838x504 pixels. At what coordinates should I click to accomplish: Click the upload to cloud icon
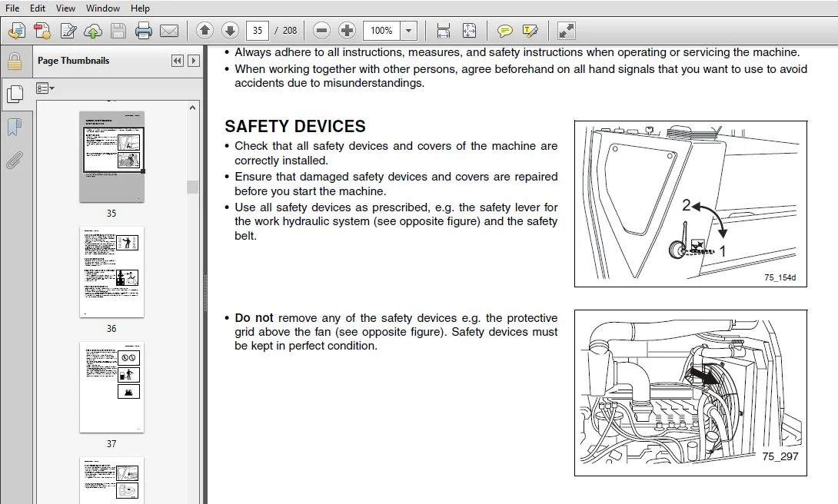93,31
